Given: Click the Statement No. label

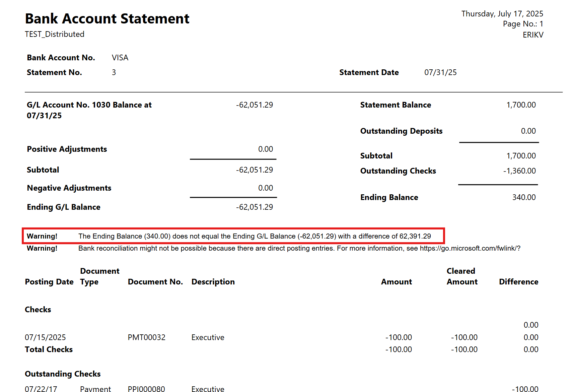Looking at the screenshot, I should 54,72.
